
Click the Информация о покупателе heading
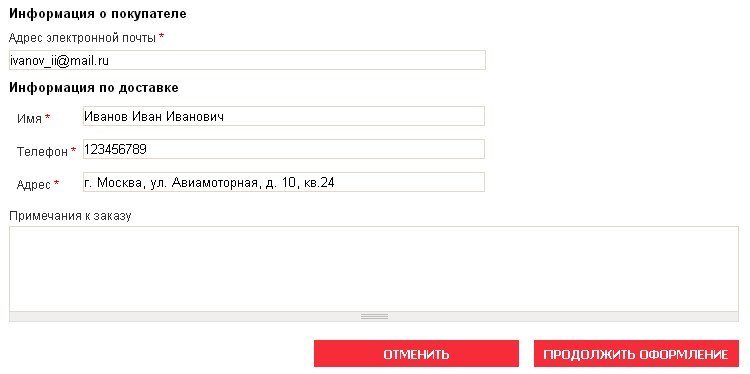pyautogui.click(x=98, y=14)
